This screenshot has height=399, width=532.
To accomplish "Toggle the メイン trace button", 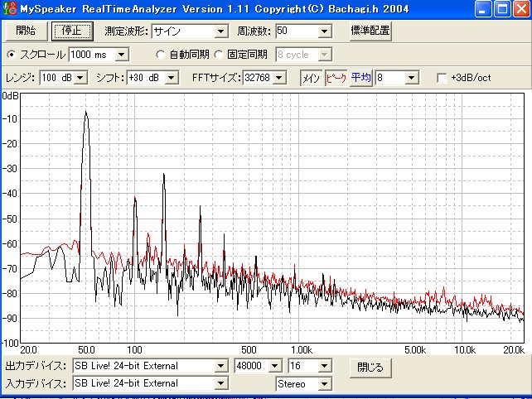I will pyautogui.click(x=310, y=78).
